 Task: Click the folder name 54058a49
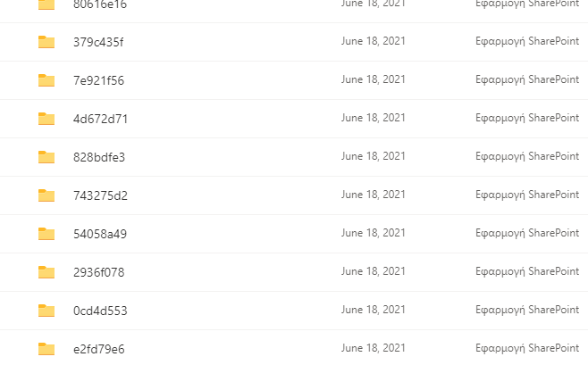(x=100, y=234)
